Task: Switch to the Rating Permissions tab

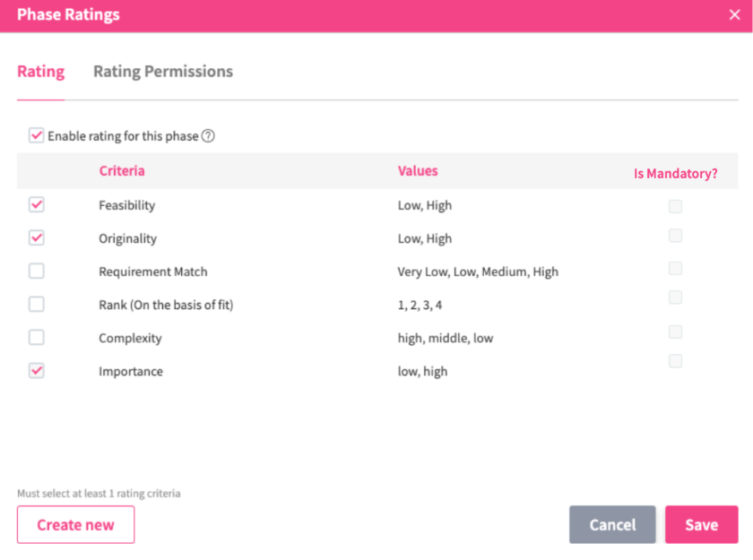Action: [163, 72]
